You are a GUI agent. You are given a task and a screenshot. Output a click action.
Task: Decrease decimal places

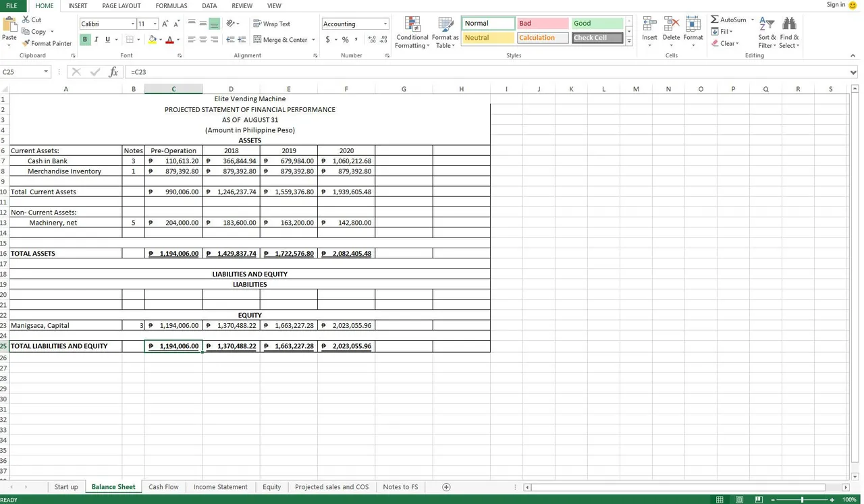tap(383, 40)
